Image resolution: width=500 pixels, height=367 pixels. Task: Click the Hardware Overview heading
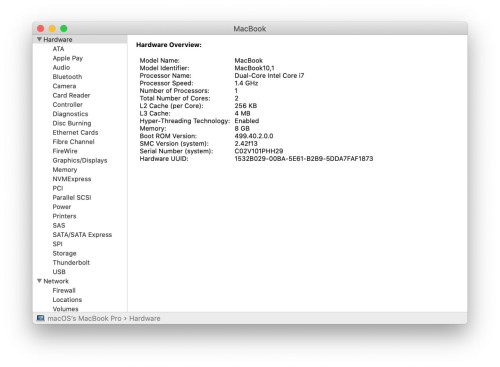[x=169, y=45]
